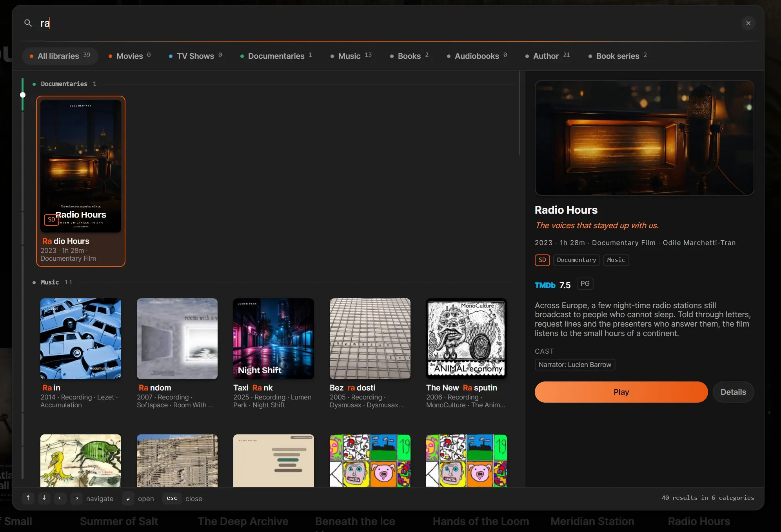Open Details for Radio Hours
781x532 pixels.
tap(733, 392)
